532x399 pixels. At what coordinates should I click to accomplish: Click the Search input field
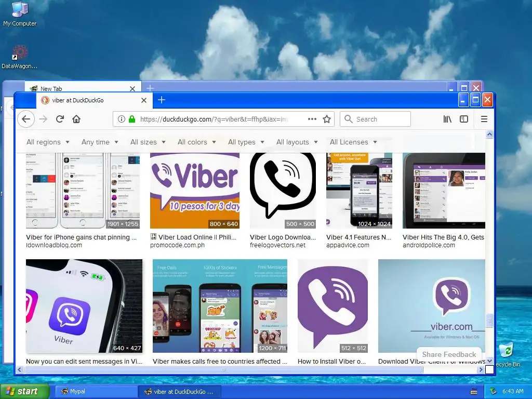[375, 119]
